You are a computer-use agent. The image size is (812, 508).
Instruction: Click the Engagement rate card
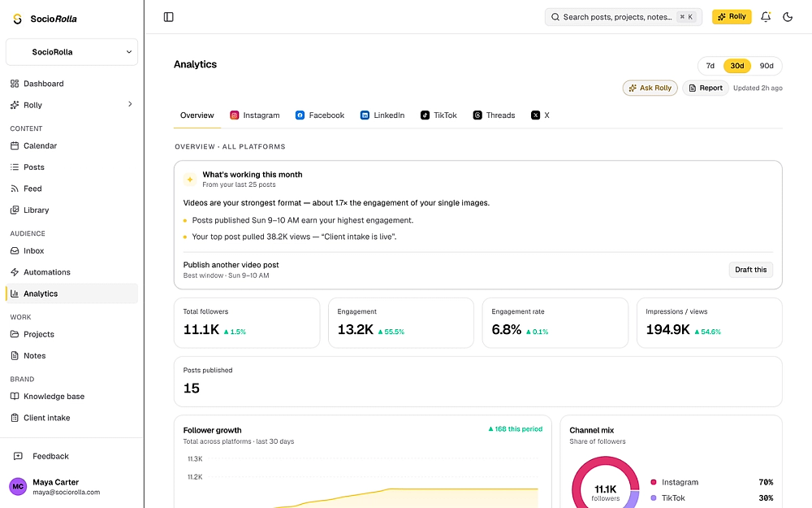pyautogui.click(x=555, y=323)
